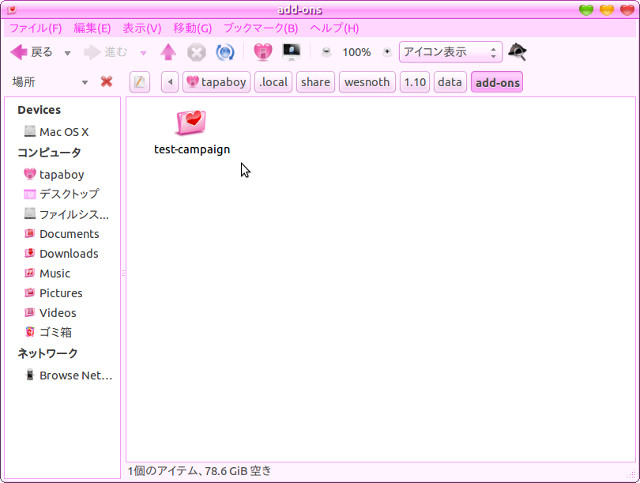
Task: Click the wesnoth path breadcrumb button
Action: coord(367,82)
